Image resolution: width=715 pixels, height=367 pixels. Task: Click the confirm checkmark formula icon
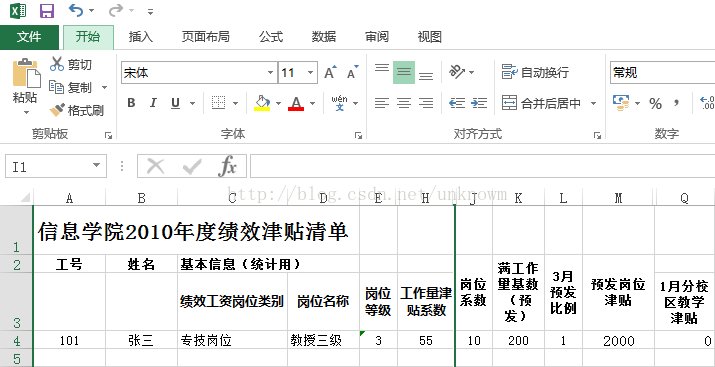point(192,167)
